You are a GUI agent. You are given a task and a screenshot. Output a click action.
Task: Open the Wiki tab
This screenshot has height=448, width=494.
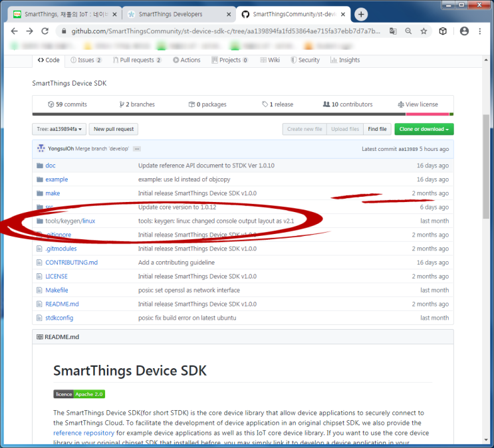click(270, 60)
